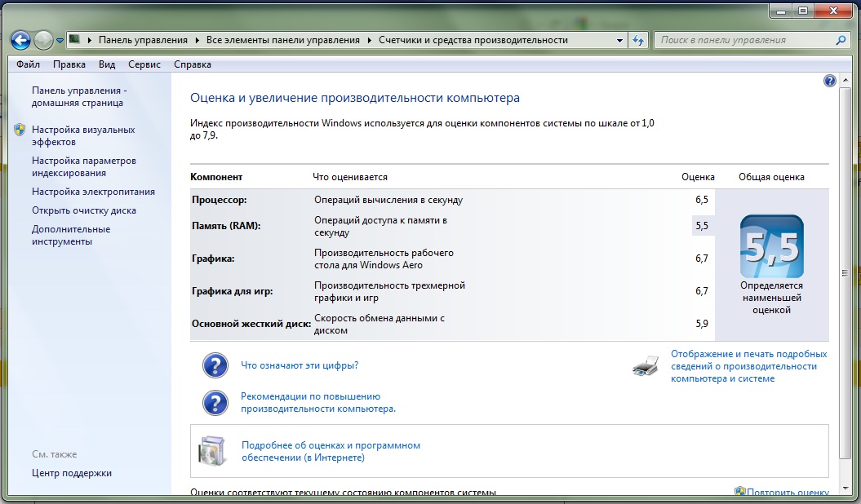Open the Справка menu
This screenshot has height=504, width=861.
tap(192, 64)
